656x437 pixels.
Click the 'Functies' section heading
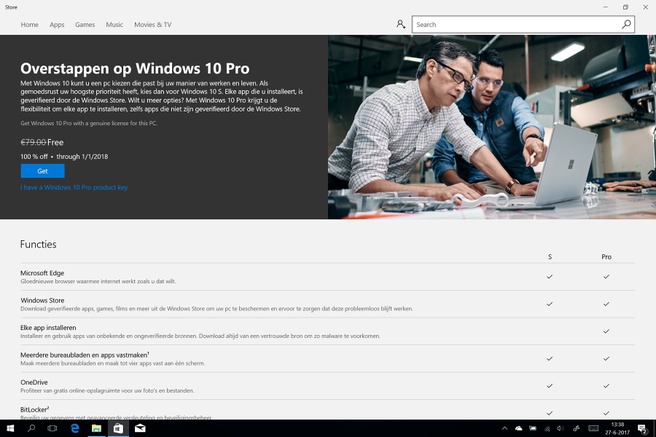(38, 244)
